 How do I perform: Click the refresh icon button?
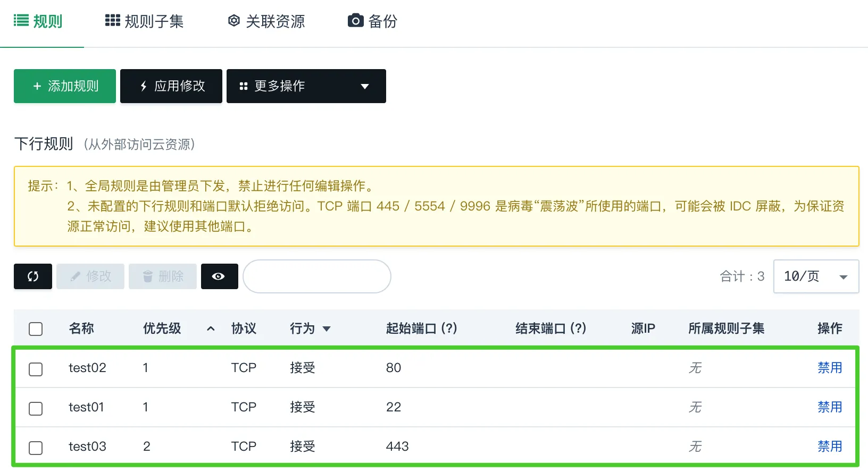point(33,276)
